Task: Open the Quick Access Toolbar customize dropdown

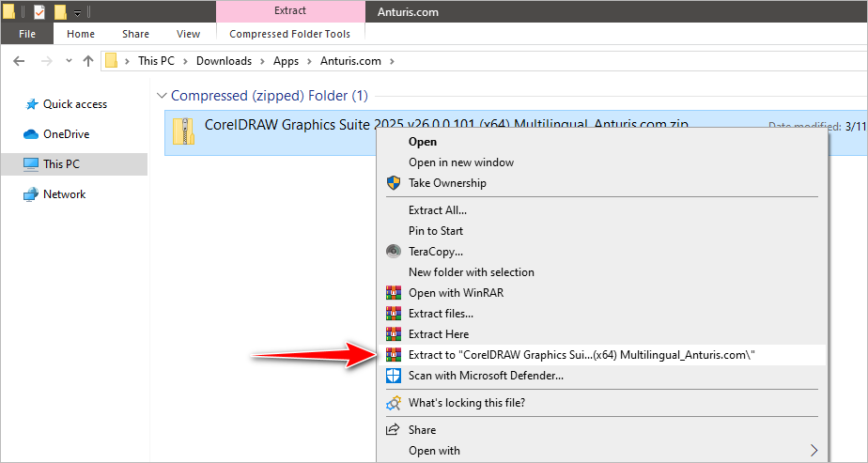Action: 77,13
